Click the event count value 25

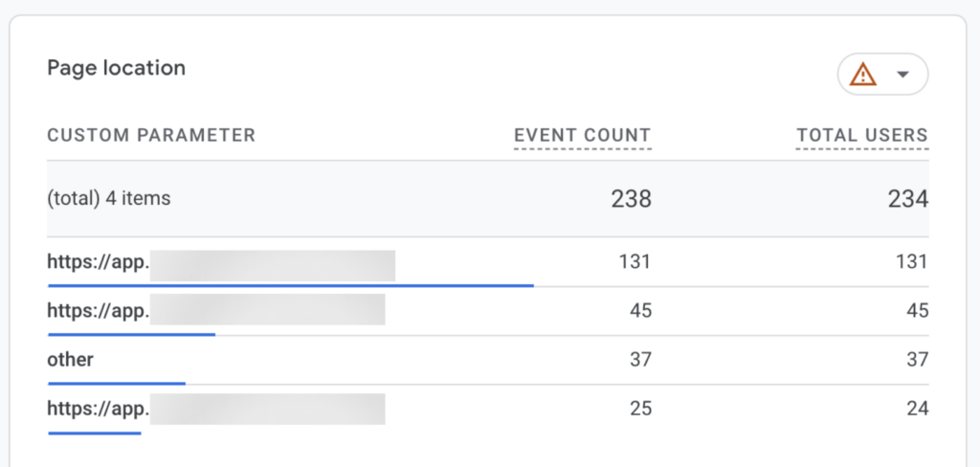tap(640, 409)
